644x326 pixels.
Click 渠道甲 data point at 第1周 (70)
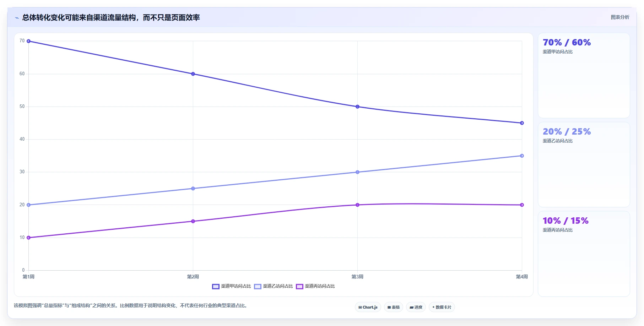click(28, 41)
